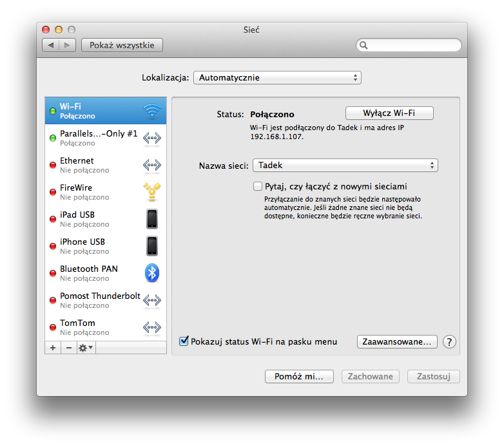This screenshot has width=504, height=447.
Task: Select Pomost Thunderbolt in the service list
Action: 100,300
